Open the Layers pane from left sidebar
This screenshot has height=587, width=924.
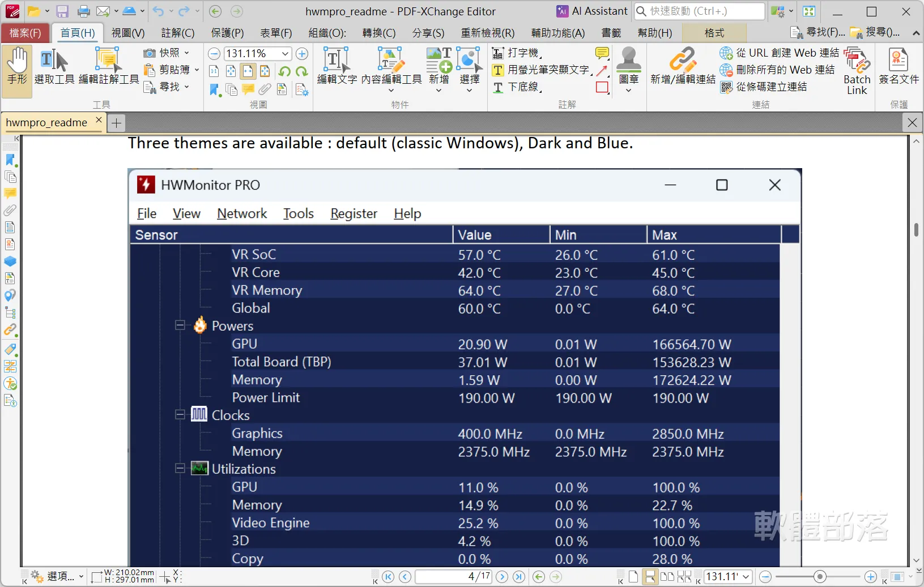click(x=10, y=262)
